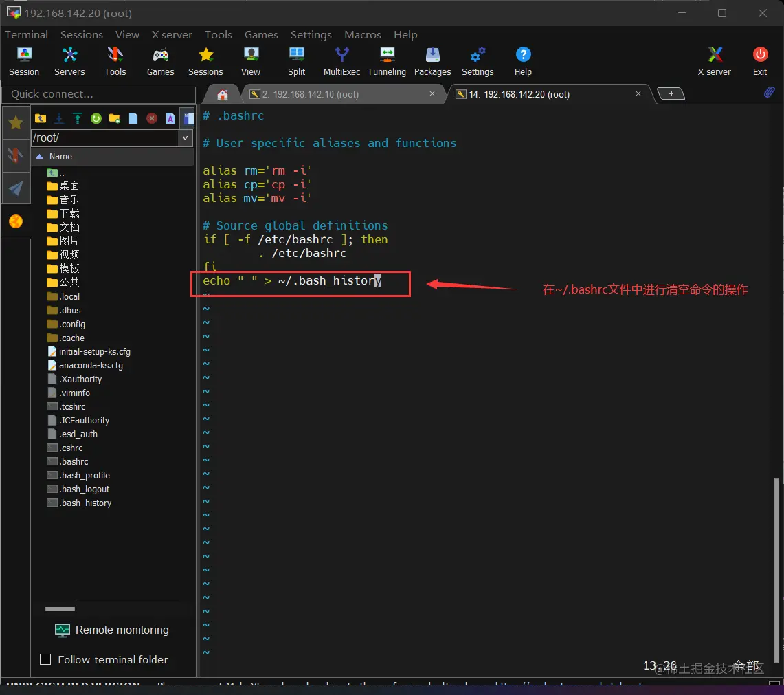Viewport: 784px width, 695px height.
Task: Click the MultiExec toolbar icon
Action: (341, 60)
